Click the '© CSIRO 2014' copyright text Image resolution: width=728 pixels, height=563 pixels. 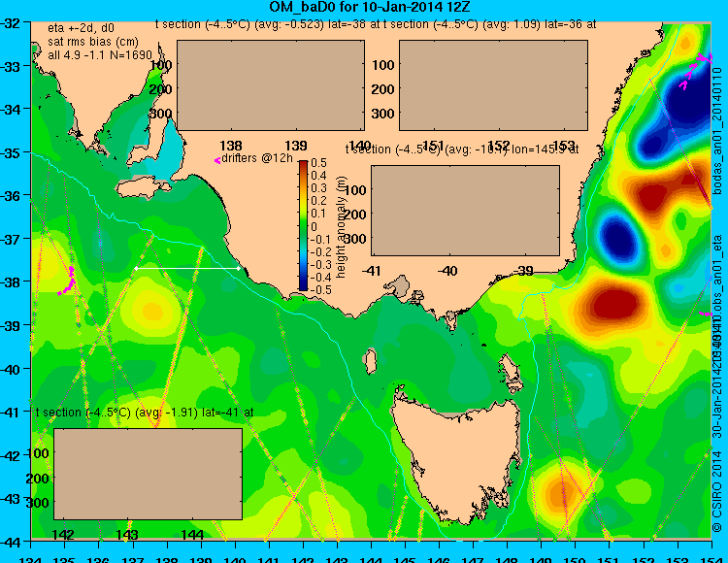click(x=717, y=491)
